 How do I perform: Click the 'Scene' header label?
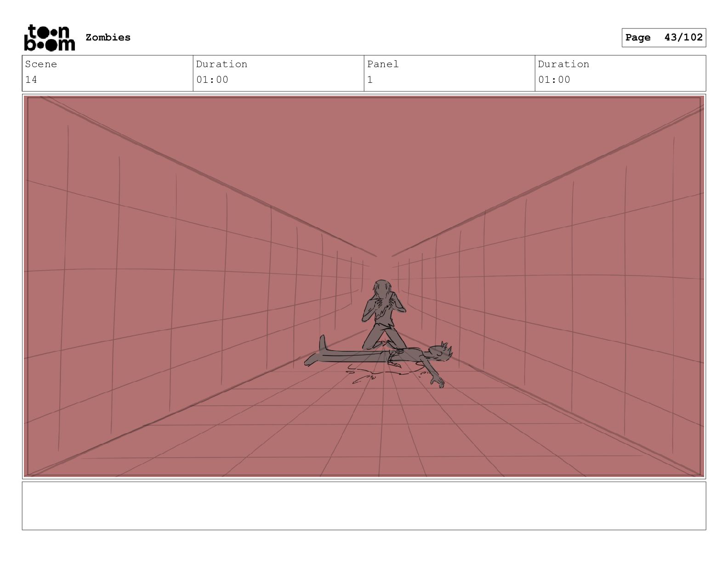click(x=41, y=64)
